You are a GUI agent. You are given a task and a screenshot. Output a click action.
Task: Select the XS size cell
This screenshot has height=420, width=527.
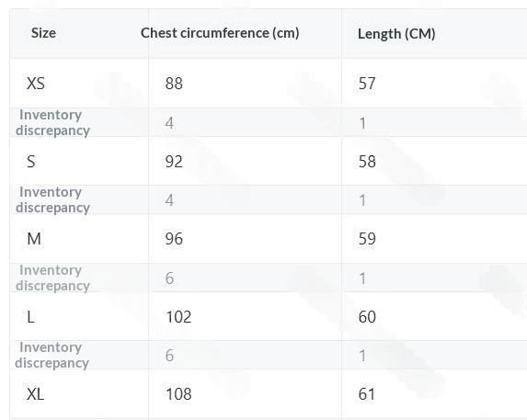(x=36, y=84)
